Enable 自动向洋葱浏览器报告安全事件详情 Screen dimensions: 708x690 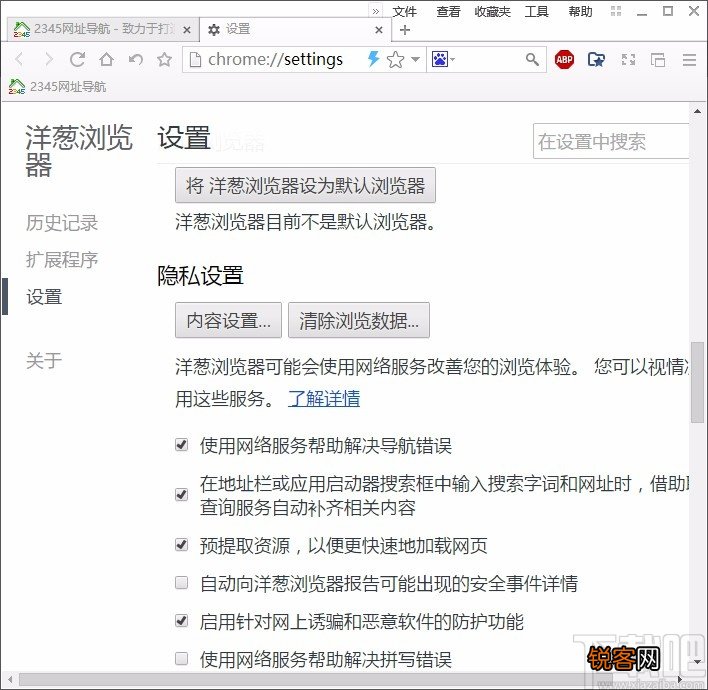point(182,583)
